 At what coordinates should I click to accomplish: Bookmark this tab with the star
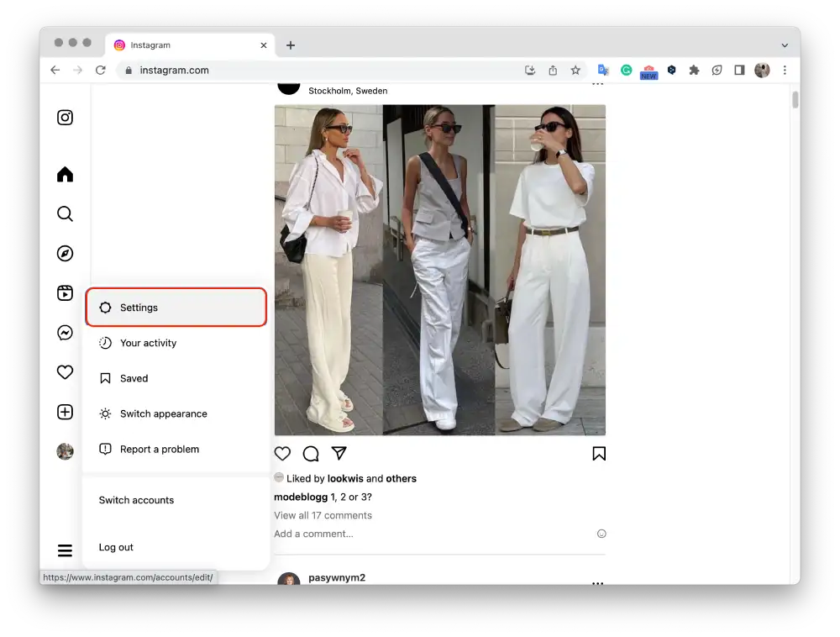[575, 71]
